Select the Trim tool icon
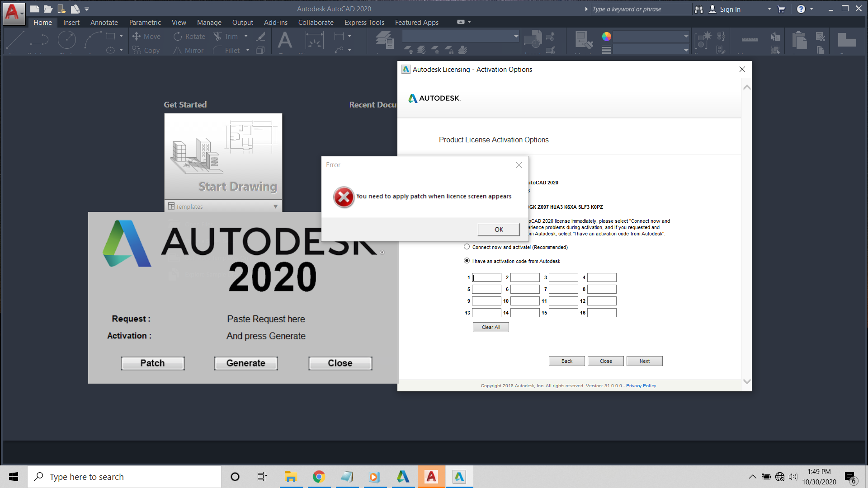 point(217,36)
